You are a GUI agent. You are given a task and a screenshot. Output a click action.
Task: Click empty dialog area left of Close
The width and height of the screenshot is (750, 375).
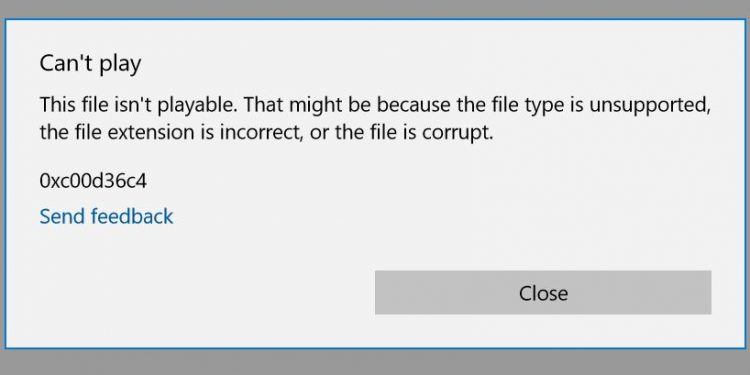tap(191, 293)
